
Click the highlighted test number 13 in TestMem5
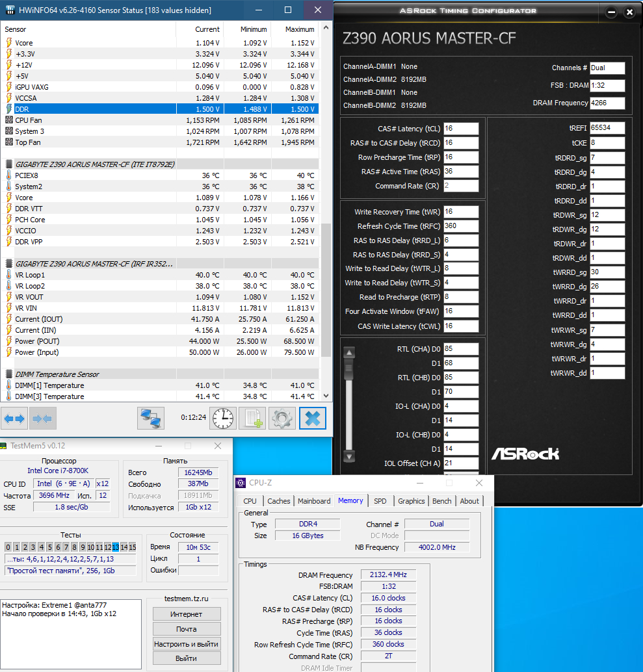[115, 547]
